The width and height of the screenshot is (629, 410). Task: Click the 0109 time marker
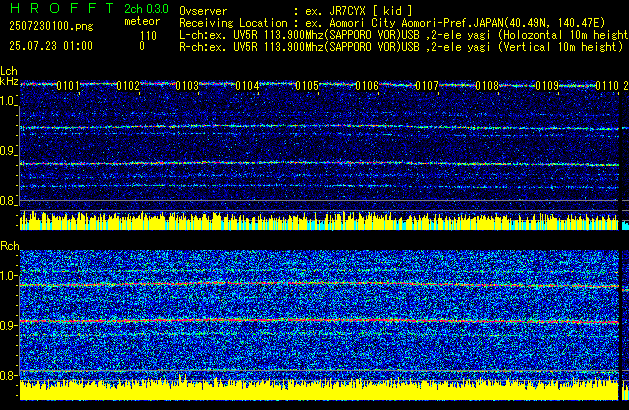[547, 86]
